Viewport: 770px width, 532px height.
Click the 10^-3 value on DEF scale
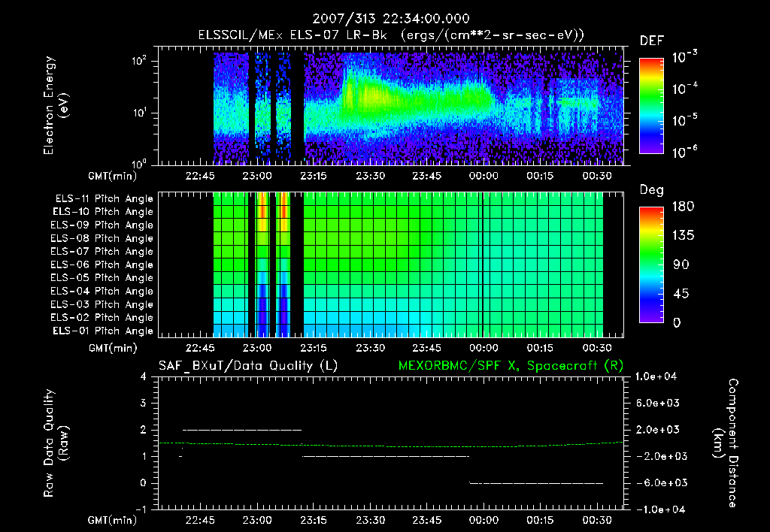684,57
